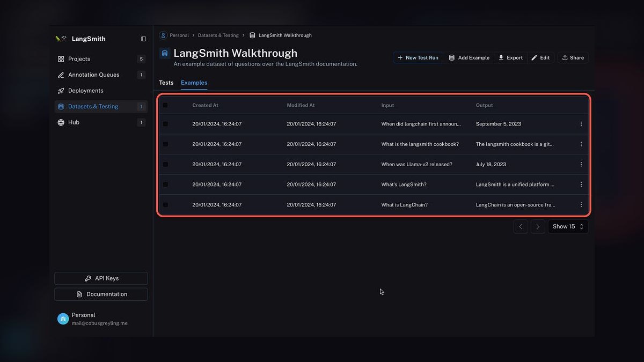This screenshot has height=362, width=644.
Task: Click the output 'The langsmith cookbook is a git...'
Action: (x=515, y=144)
